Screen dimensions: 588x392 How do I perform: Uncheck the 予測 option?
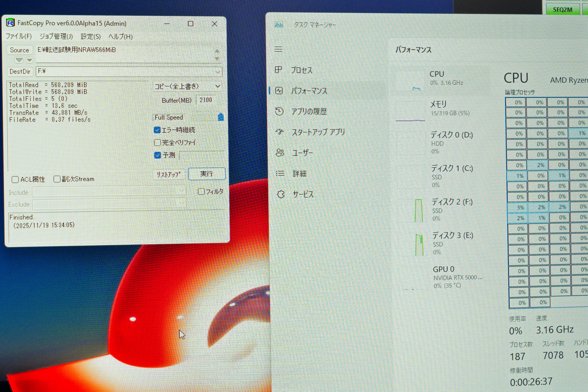pos(157,155)
